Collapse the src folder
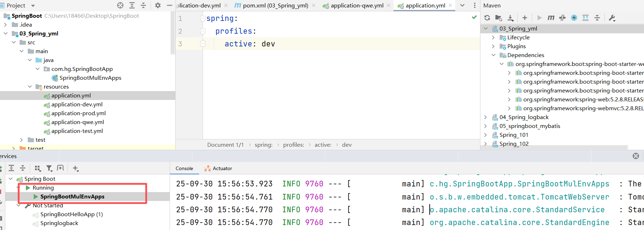 (13, 42)
